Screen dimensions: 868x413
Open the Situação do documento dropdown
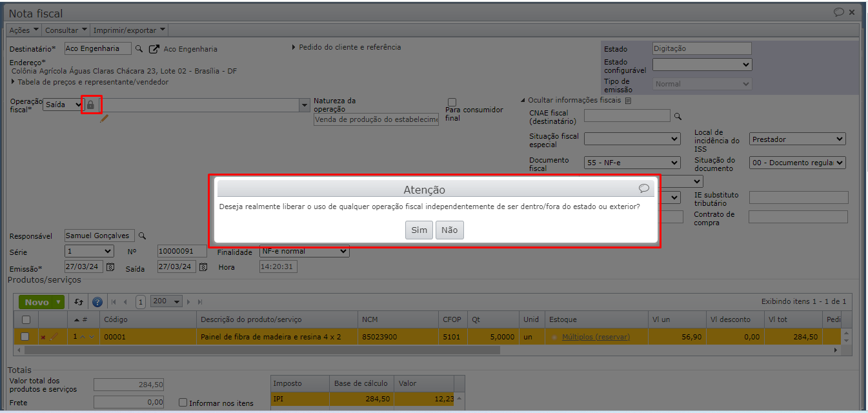(x=798, y=163)
